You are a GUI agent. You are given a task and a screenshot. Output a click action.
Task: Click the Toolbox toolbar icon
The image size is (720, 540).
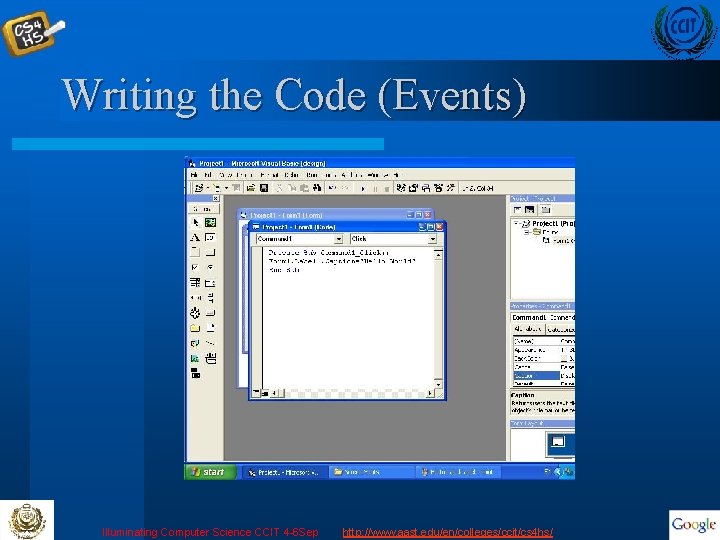coord(450,188)
